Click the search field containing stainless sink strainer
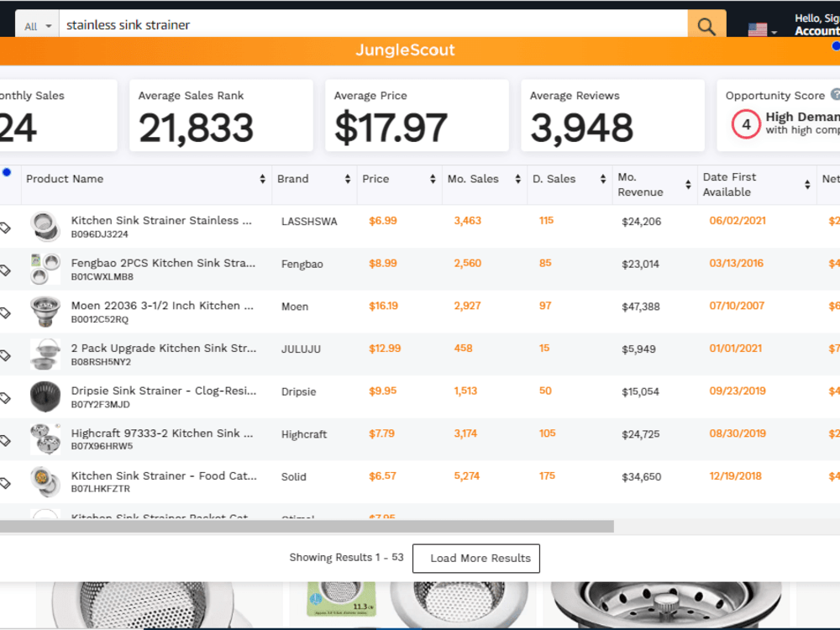840x630 pixels. (x=373, y=24)
